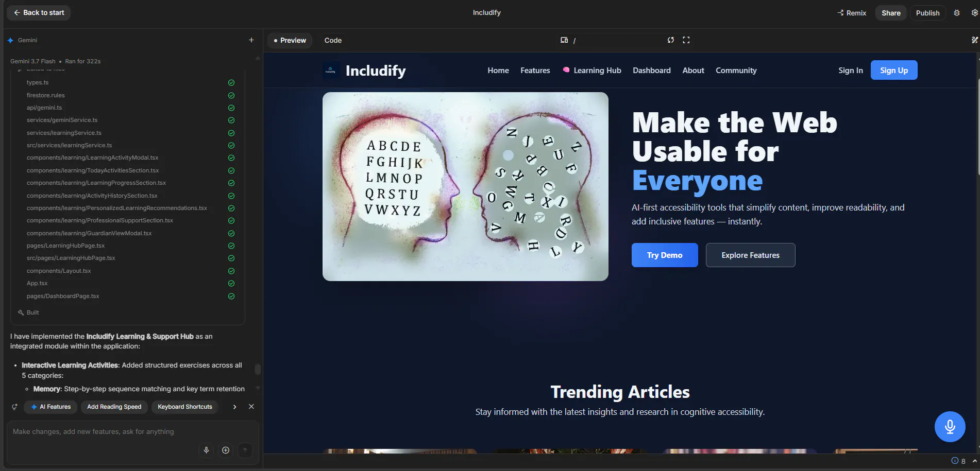The height and width of the screenshot is (471, 980).
Task: Toggle device preview icon in address bar
Action: click(x=564, y=40)
